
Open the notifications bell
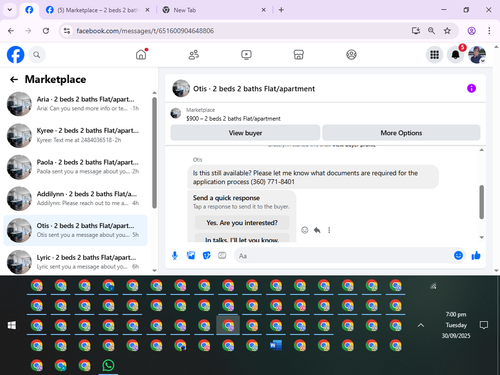[x=456, y=55]
